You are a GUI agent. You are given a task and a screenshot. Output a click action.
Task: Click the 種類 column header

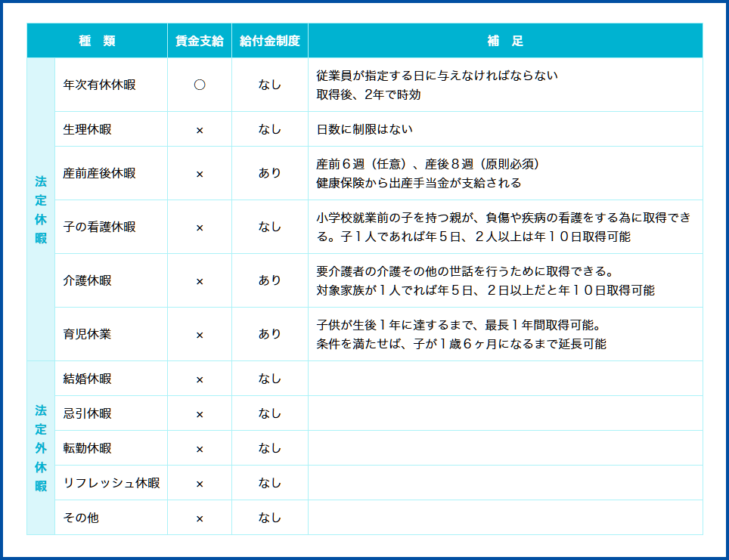coord(97,41)
